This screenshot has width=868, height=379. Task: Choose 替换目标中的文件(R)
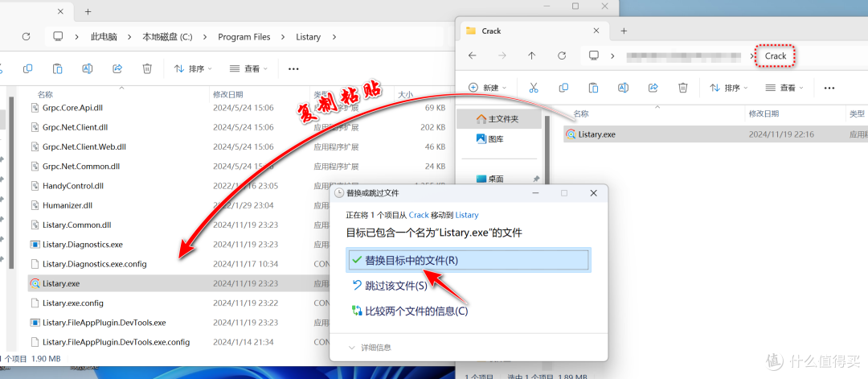469,260
